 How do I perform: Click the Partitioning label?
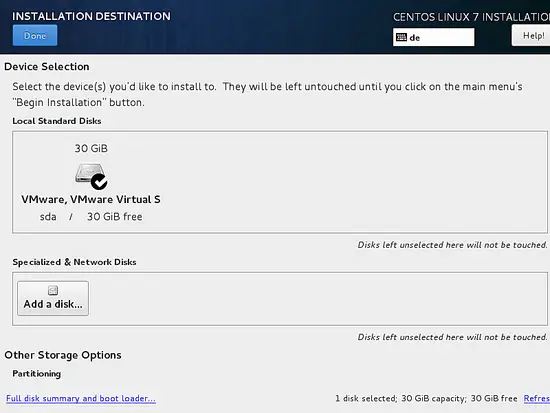(x=37, y=374)
